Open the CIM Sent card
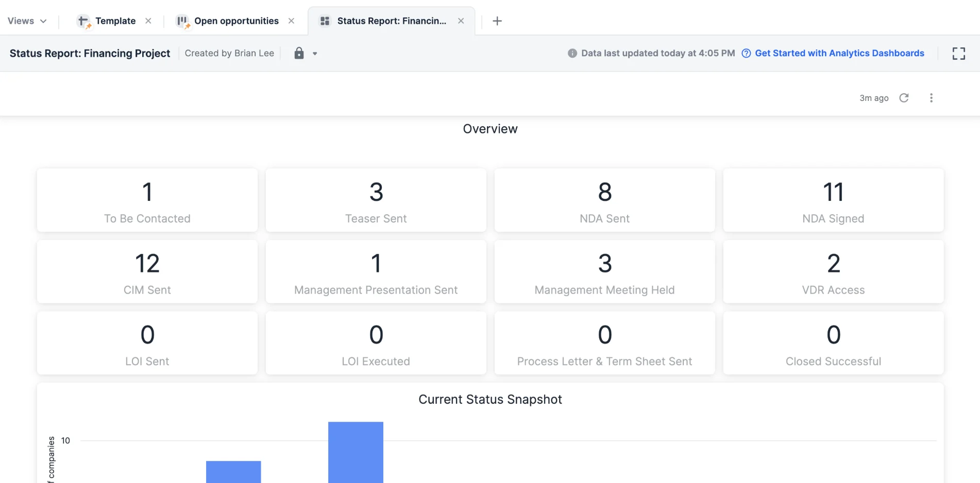 147,272
